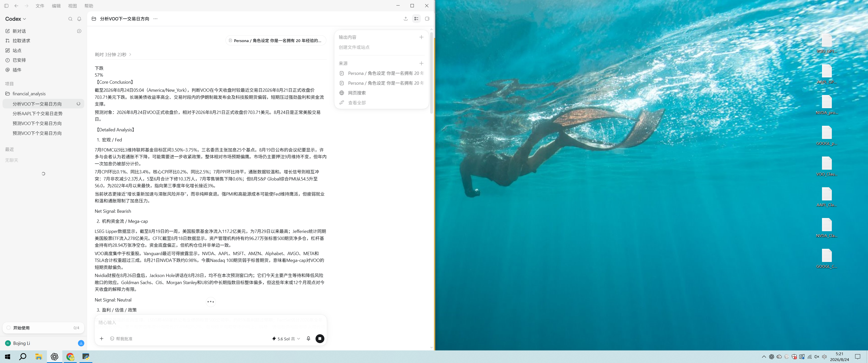Open the Persona / 角色设定 prompt attachment chip
868x363 pixels.
coord(276,41)
